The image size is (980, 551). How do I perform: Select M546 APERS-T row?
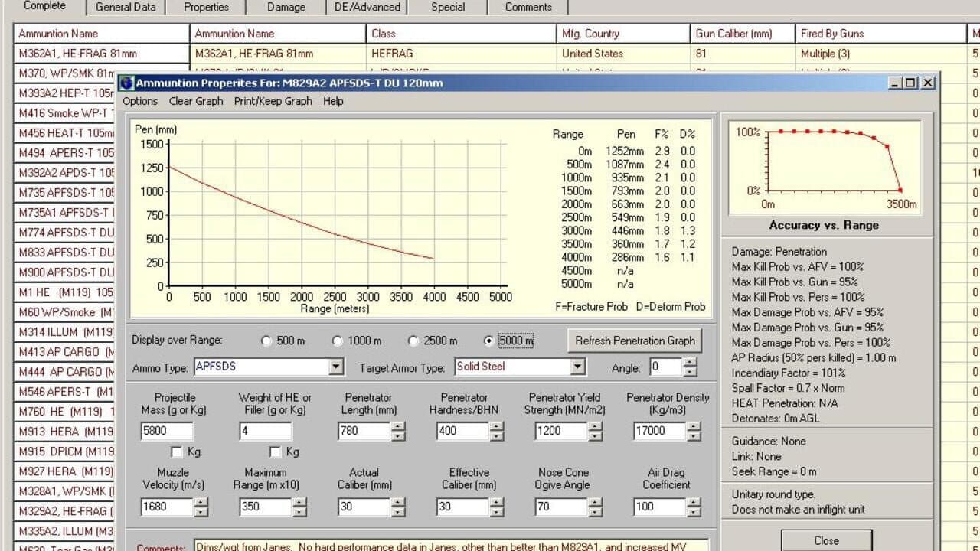[x=66, y=392]
